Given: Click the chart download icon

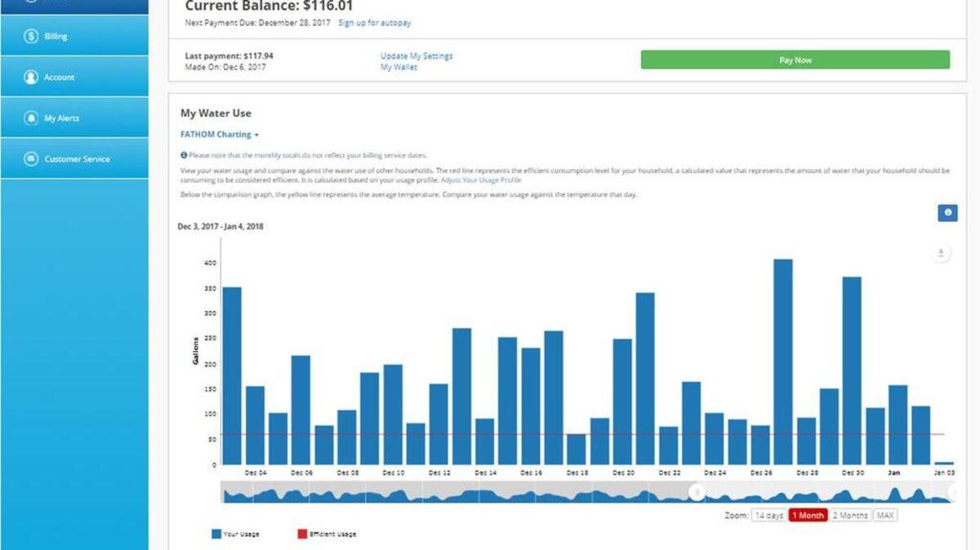Looking at the screenshot, I should point(941,253).
